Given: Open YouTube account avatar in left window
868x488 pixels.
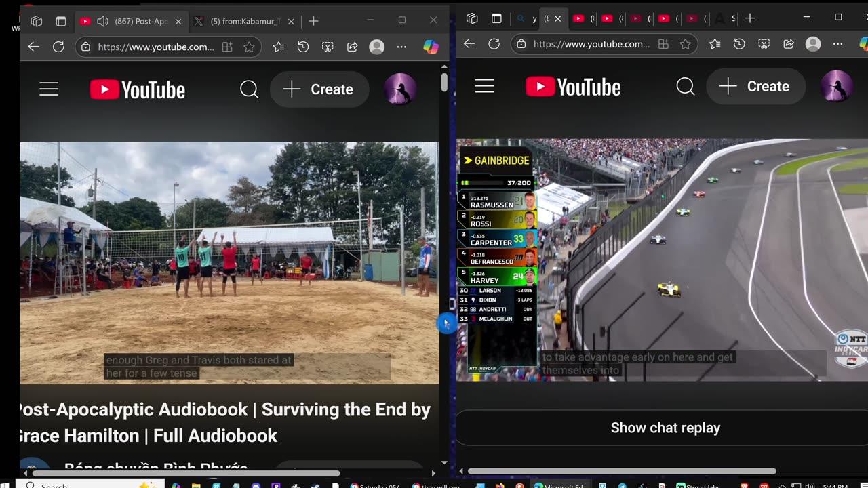Looking at the screenshot, I should (x=400, y=89).
